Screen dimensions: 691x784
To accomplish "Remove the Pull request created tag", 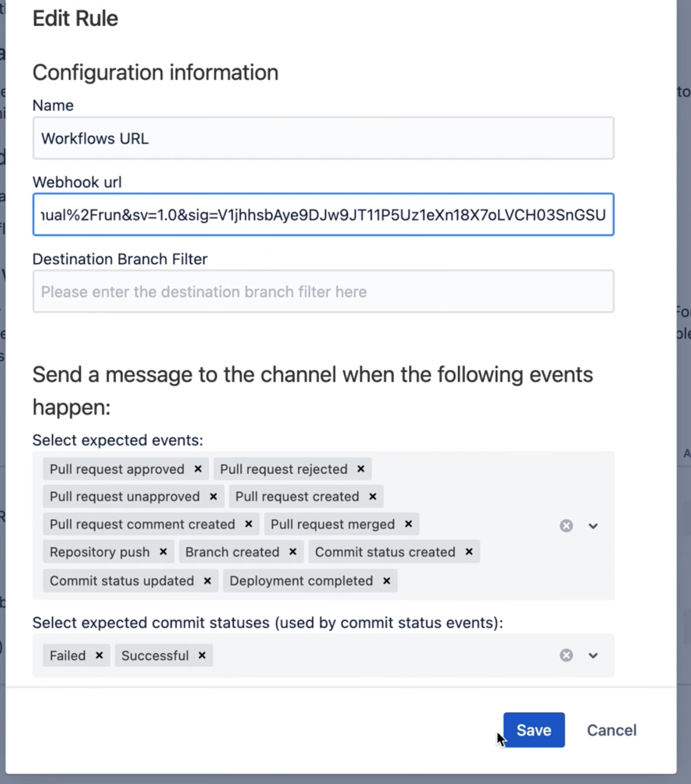I will point(373,497).
